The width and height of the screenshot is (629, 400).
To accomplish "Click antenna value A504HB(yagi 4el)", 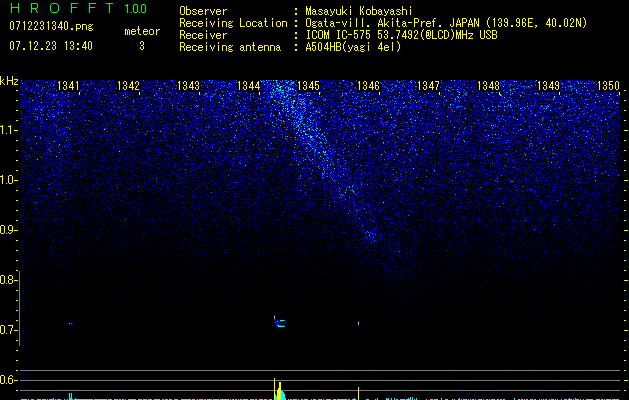I will tap(353, 47).
